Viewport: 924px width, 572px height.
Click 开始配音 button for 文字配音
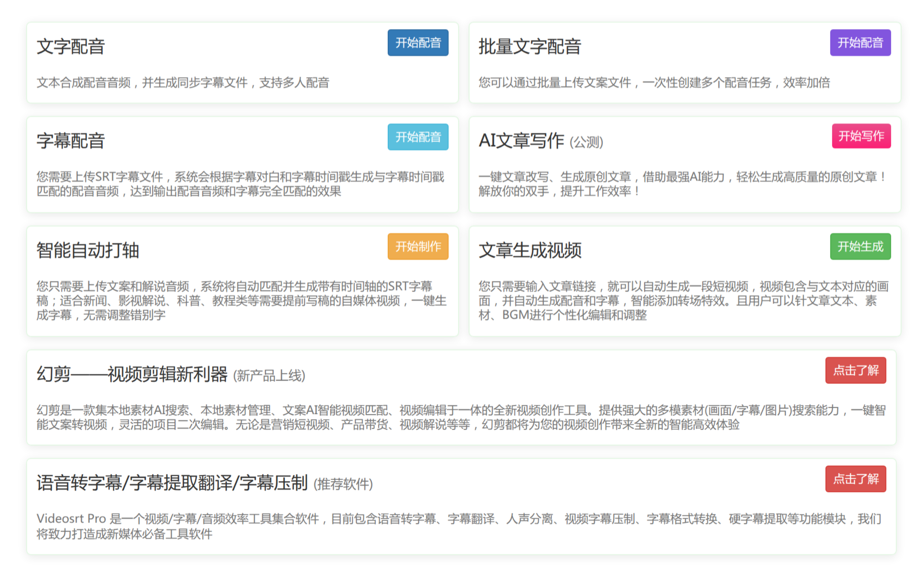tap(418, 43)
